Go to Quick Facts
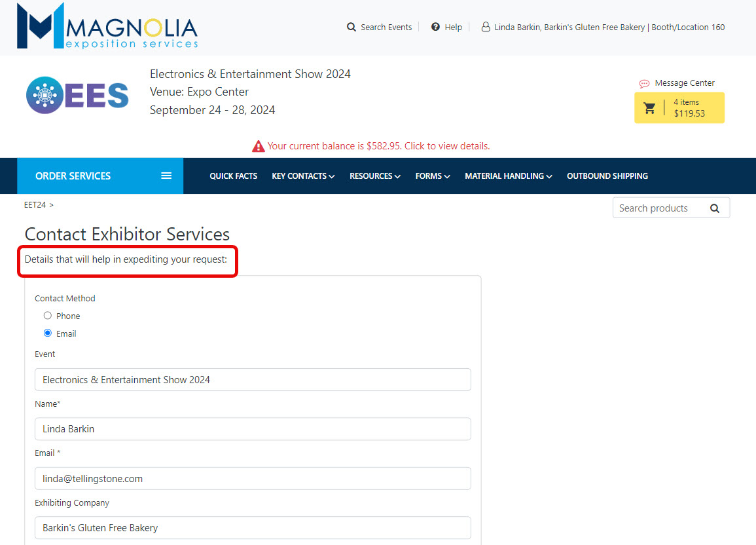 (233, 176)
